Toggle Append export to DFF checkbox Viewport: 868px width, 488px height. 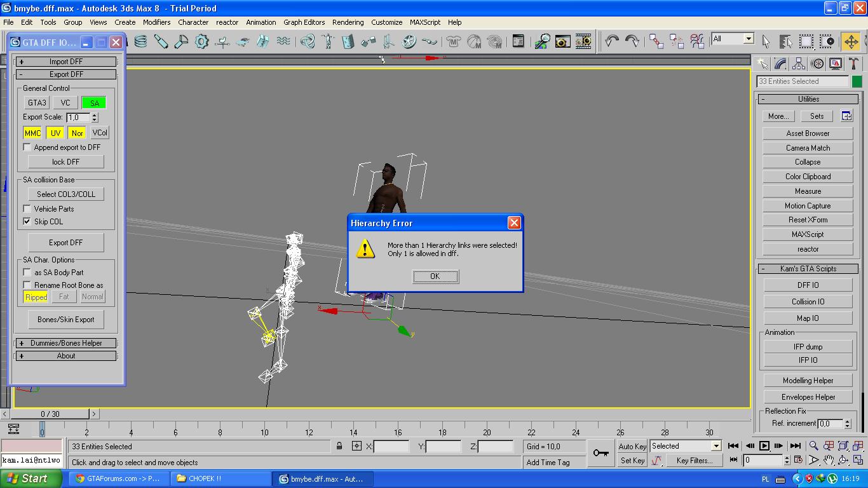27,147
